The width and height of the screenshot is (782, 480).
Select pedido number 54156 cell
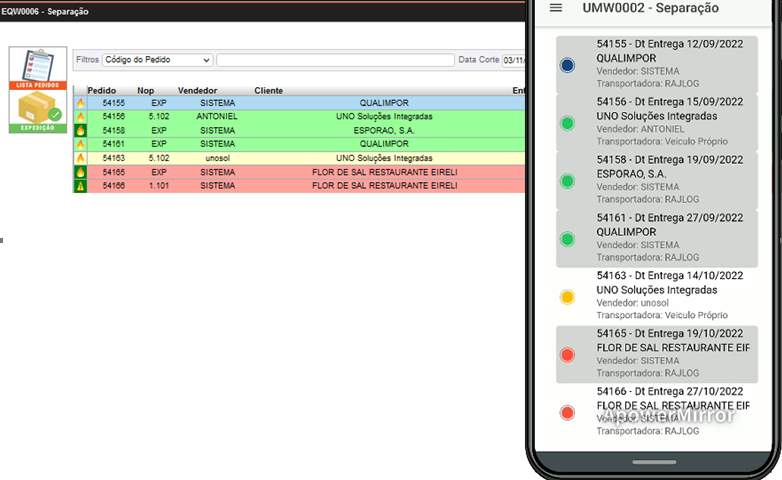pyautogui.click(x=114, y=116)
